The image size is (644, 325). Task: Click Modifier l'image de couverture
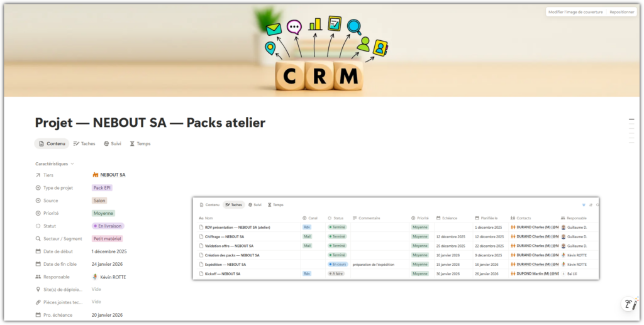575,12
